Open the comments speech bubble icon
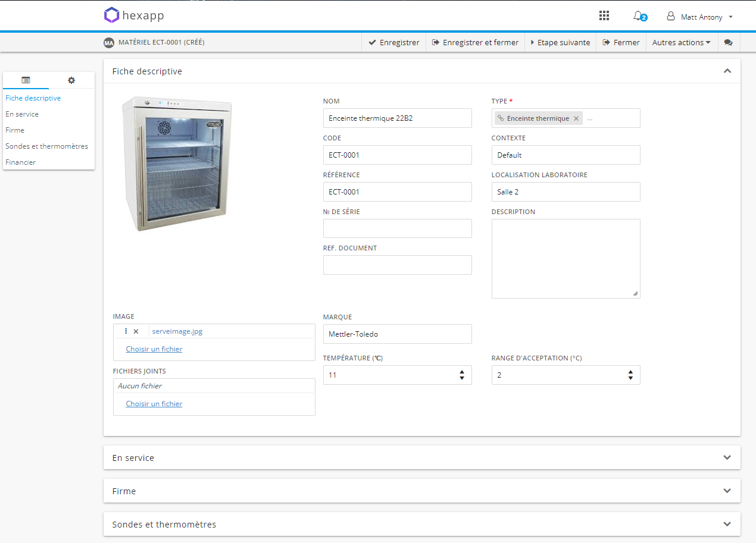 (728, 43)
